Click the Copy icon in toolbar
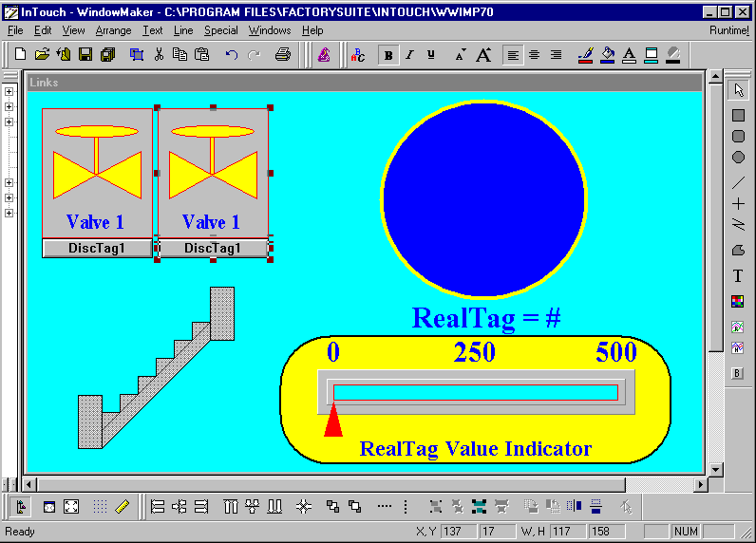The image size is (756, 543). pos(180,54)
